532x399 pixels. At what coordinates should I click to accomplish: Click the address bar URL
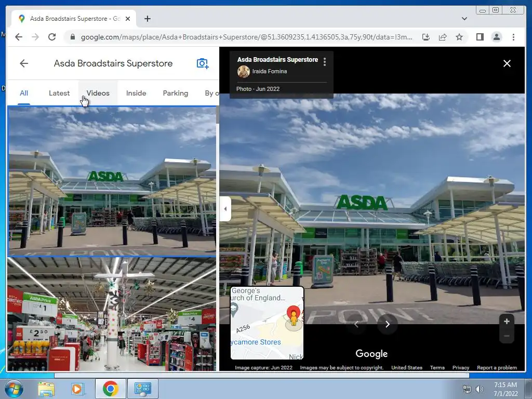246,37
